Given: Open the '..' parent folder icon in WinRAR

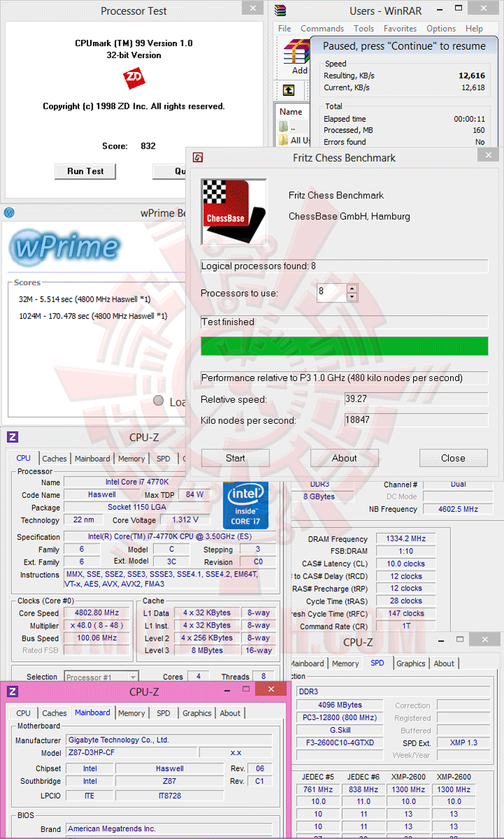Looking at the screenshot, I should [283, 127].
